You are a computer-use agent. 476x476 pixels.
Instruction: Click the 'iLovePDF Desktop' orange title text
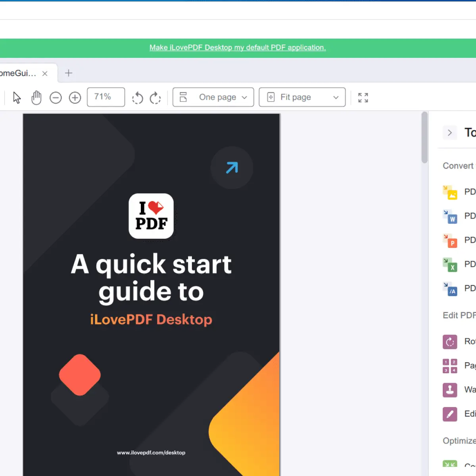[151, 320]
